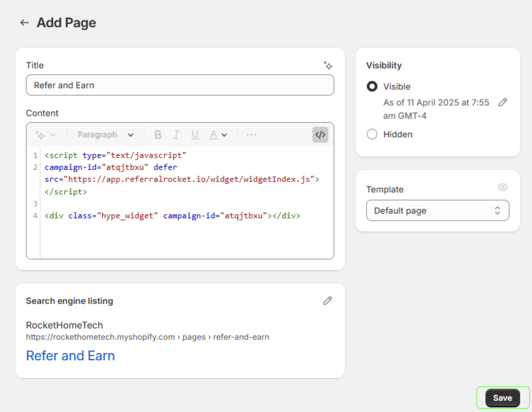
Task: Toggle the HTML code view button
Action: 320,135
